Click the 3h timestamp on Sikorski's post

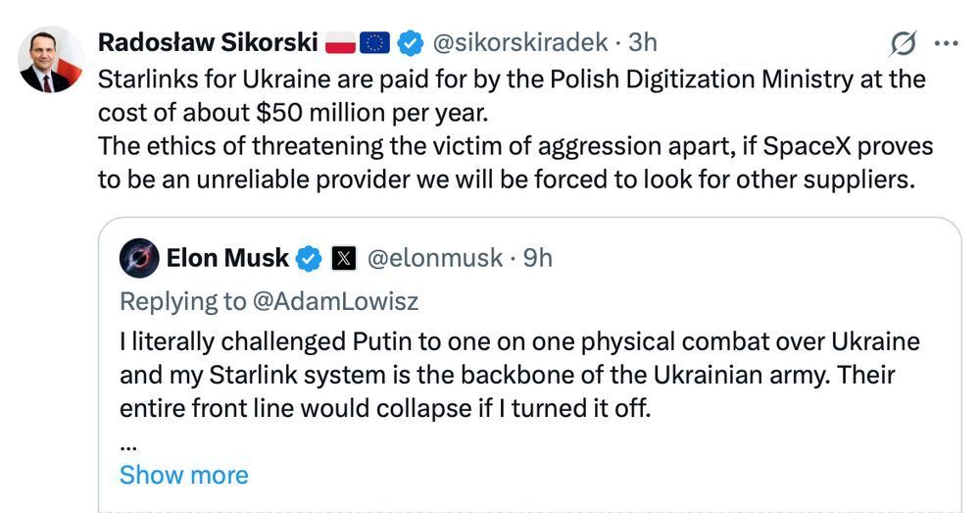point(643,42)
